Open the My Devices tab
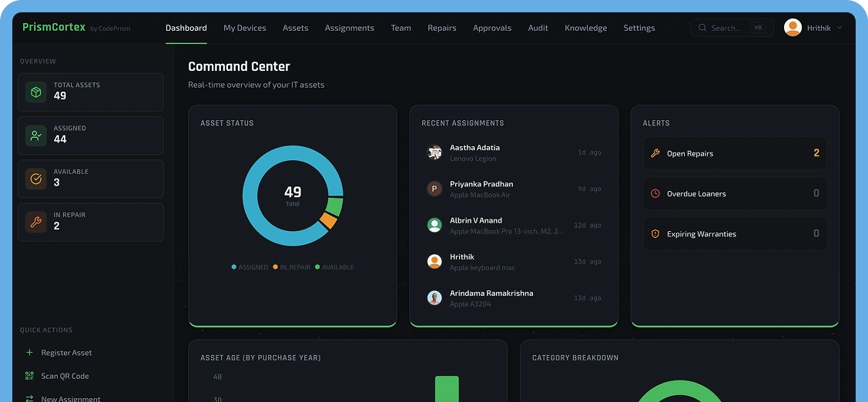 click(245, 28)
